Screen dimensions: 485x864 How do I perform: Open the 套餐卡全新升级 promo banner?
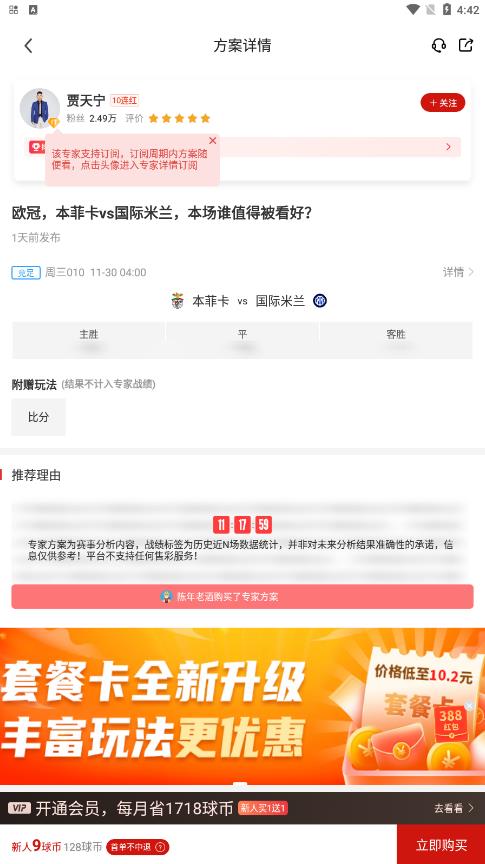click(242, 706)
